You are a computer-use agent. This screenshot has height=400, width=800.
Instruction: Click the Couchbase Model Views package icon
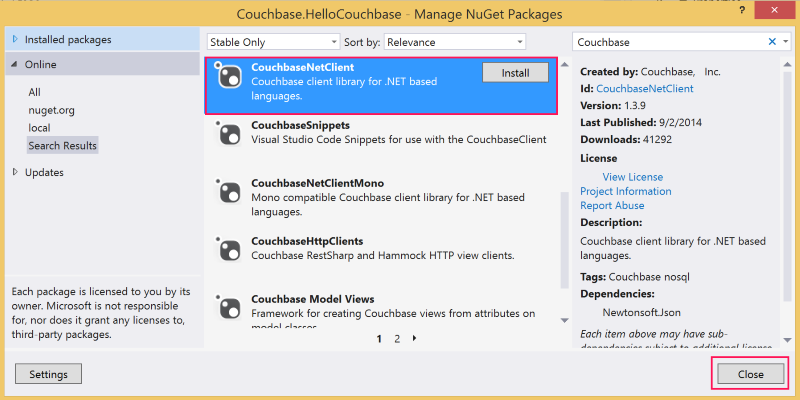[230, 306]
